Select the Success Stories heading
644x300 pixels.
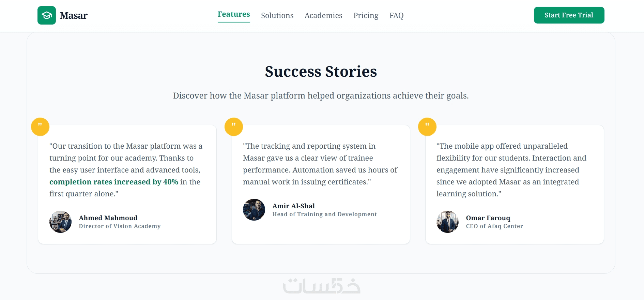[x=321, y=72]
